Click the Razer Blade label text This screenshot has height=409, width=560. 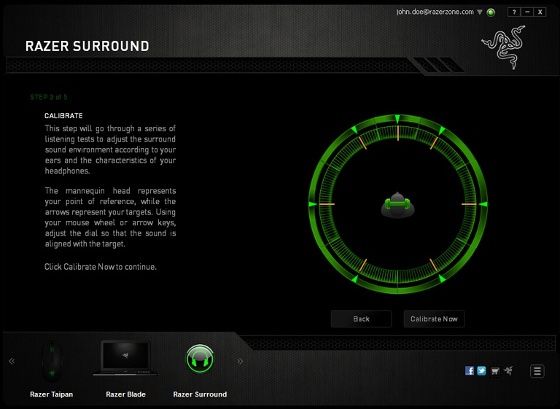pyautogui.click(x=125, y=394)
